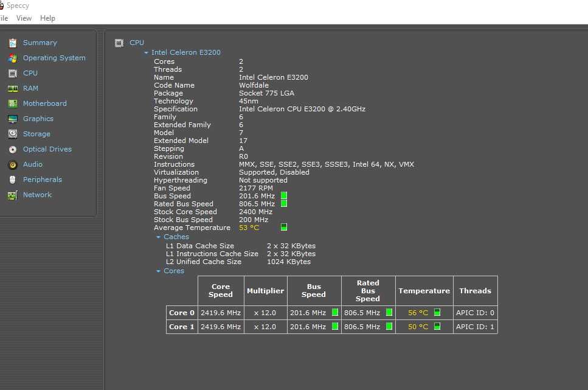Click Core 0 rated bus speed green indicator

tap(389, 312)
